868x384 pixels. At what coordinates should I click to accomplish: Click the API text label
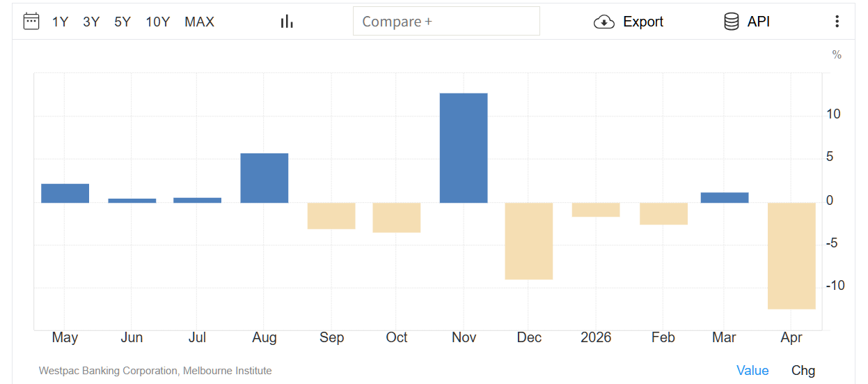[x=759, y=22]
